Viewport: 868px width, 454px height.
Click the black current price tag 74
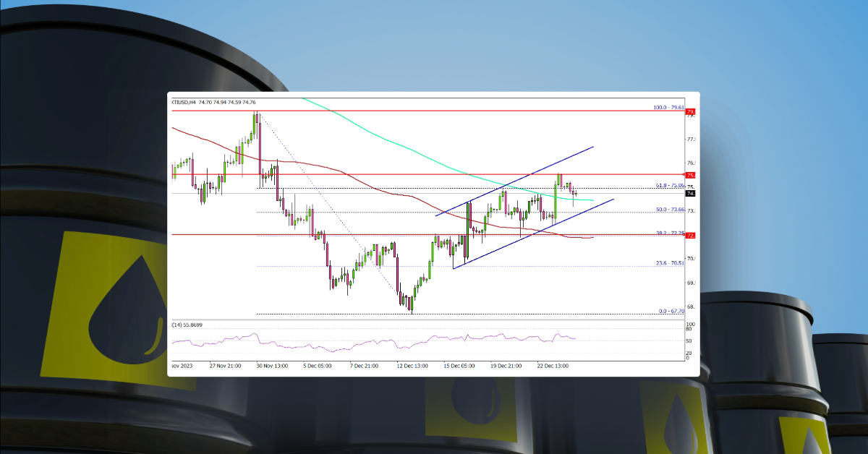pyautogui.click(x=690, y=192)
